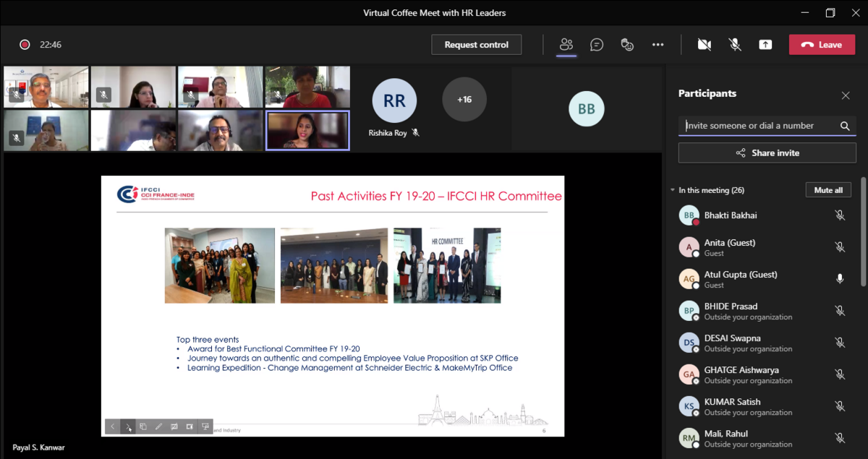Viewport: 868px width, 459px height.
Task: Select the pen annotation tool on the slide
Action: coord(158,426)
